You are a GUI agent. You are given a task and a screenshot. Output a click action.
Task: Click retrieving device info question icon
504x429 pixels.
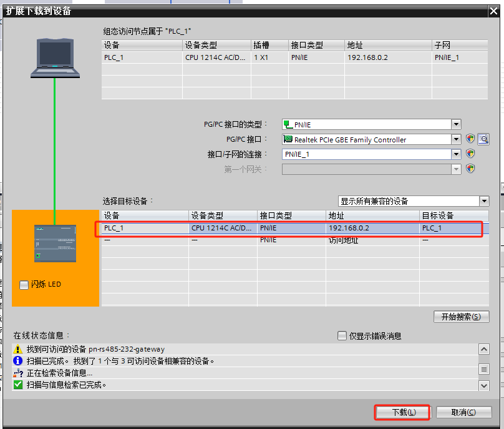pos(18,373)
